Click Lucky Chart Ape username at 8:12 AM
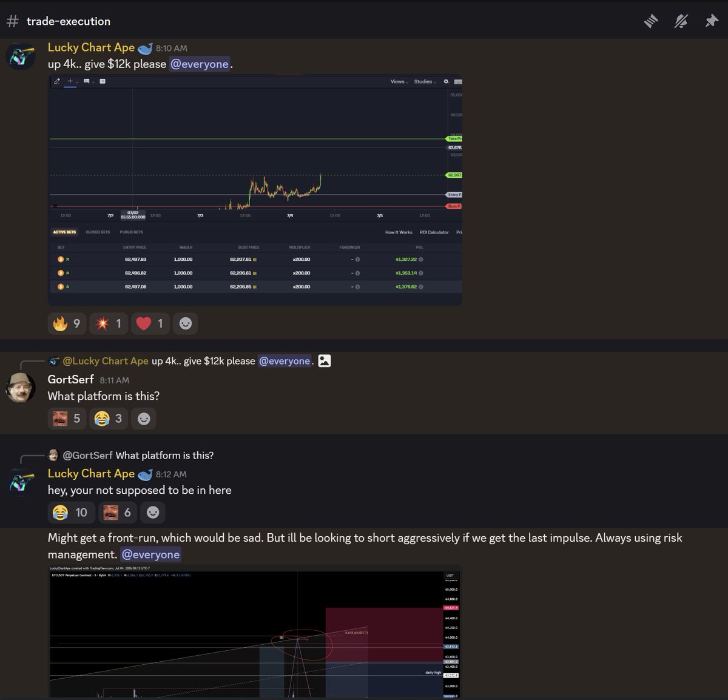Screen dimensions: 728x700 tap(91, 473)
